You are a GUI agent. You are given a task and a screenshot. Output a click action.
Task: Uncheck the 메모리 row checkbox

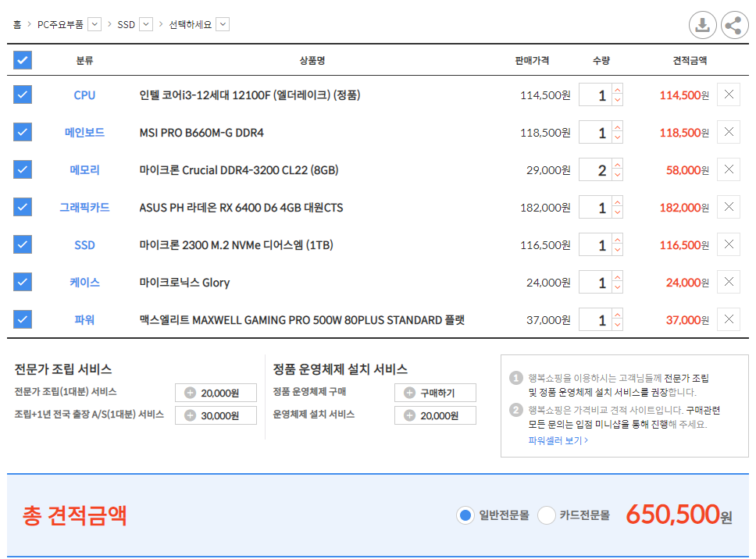pos(23,169)
